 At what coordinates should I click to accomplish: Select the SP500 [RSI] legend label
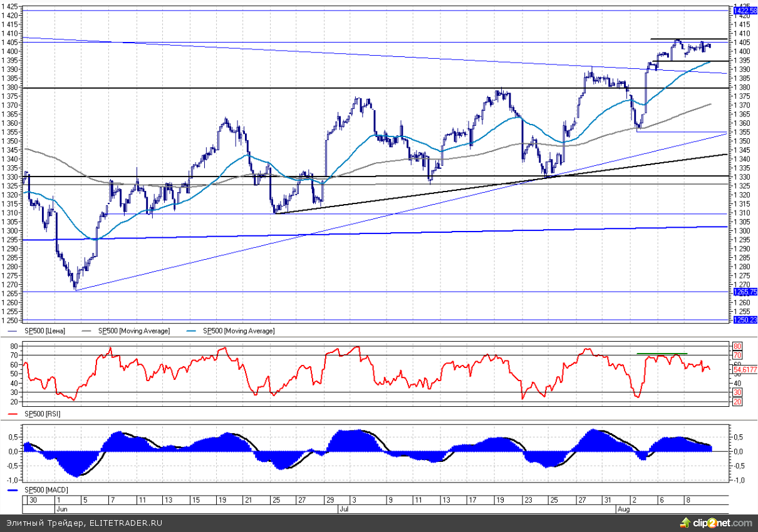click(x=42, y=414)
